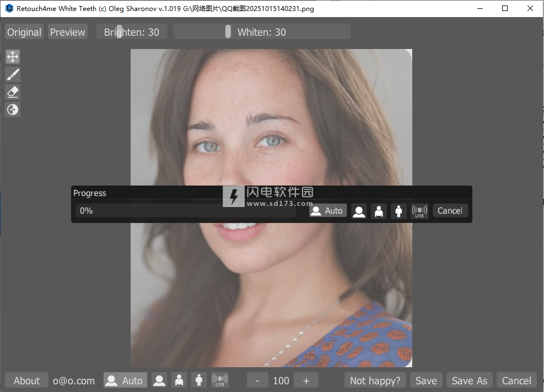
Task: Open the About dialog
Action: click(x=26, y=380)
